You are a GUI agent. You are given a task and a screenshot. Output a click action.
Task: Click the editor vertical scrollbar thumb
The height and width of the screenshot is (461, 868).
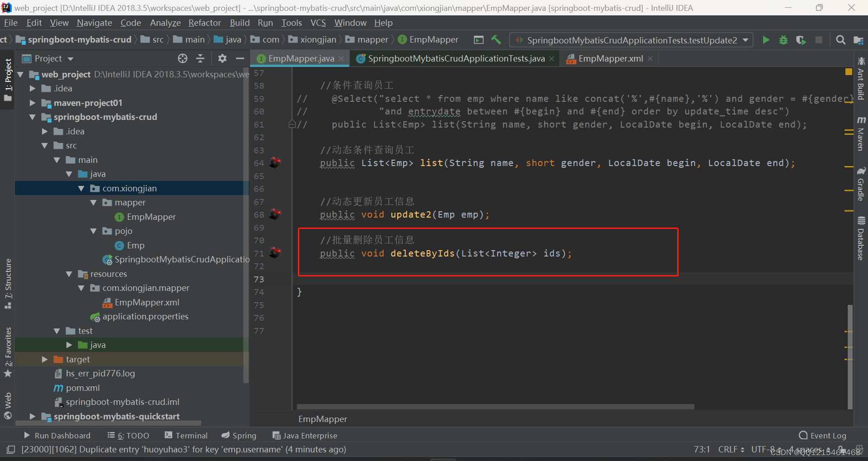pyautogui.click(x=850, y=357)
